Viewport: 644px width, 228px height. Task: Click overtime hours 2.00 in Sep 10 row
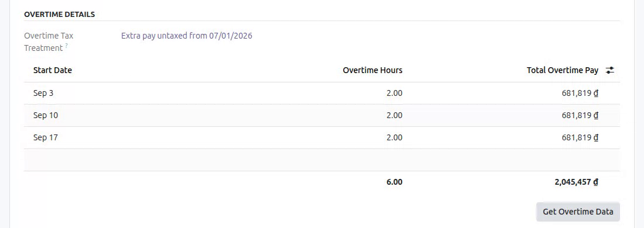pyautogui.click(x=394, y=115)
